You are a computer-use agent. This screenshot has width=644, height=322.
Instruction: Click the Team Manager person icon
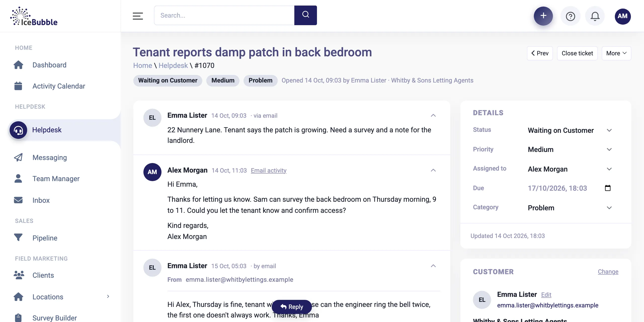18,179
